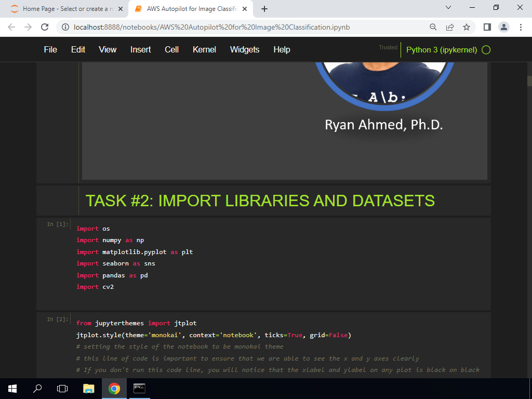The image size is (532, 399).
Task: Open the Windows Start menu
Action: [x=12, y=389]
